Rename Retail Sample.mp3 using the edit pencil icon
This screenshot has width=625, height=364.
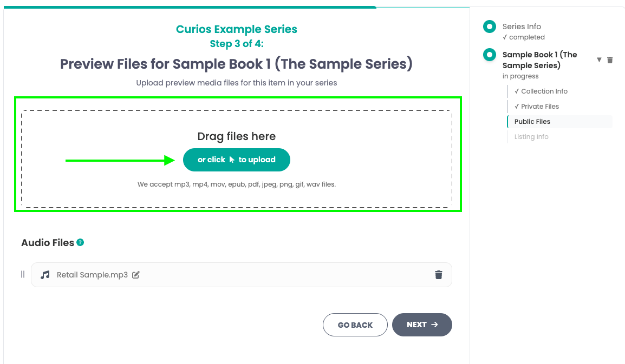click(136, 275)
